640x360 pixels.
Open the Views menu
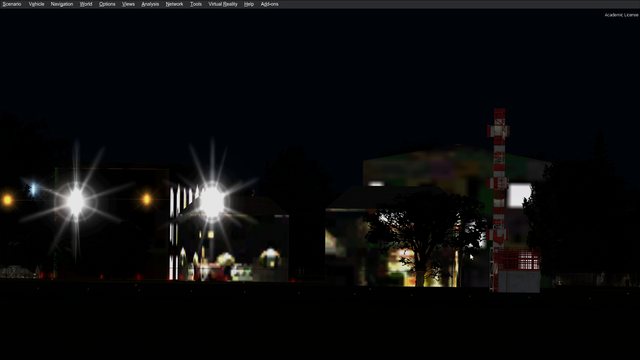point(128,4)
